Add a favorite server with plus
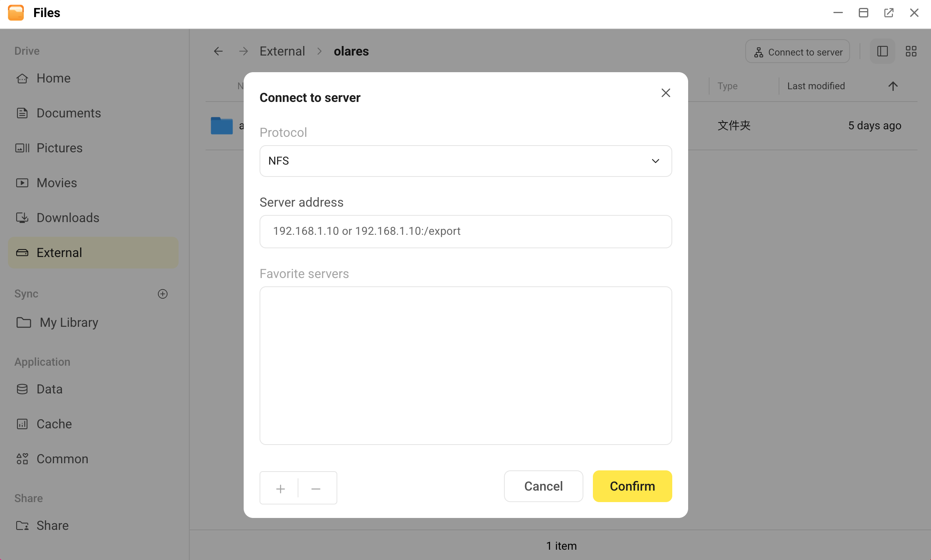 280,489
